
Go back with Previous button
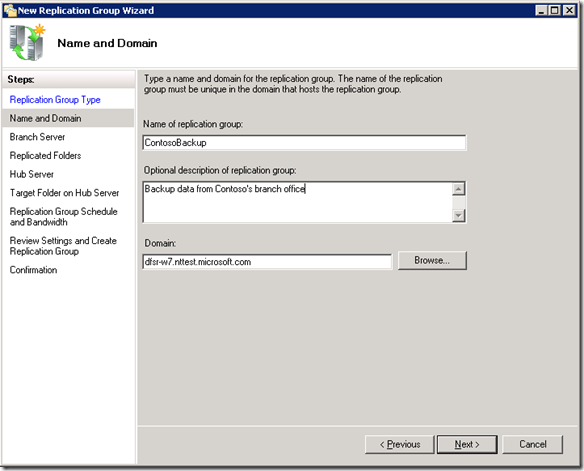[x=400, y=445]
